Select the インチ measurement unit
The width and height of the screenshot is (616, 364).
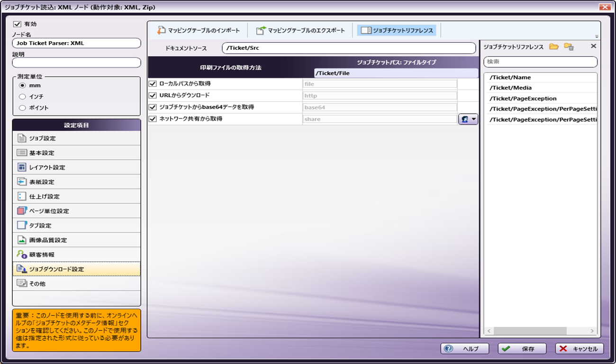[22, 97]
